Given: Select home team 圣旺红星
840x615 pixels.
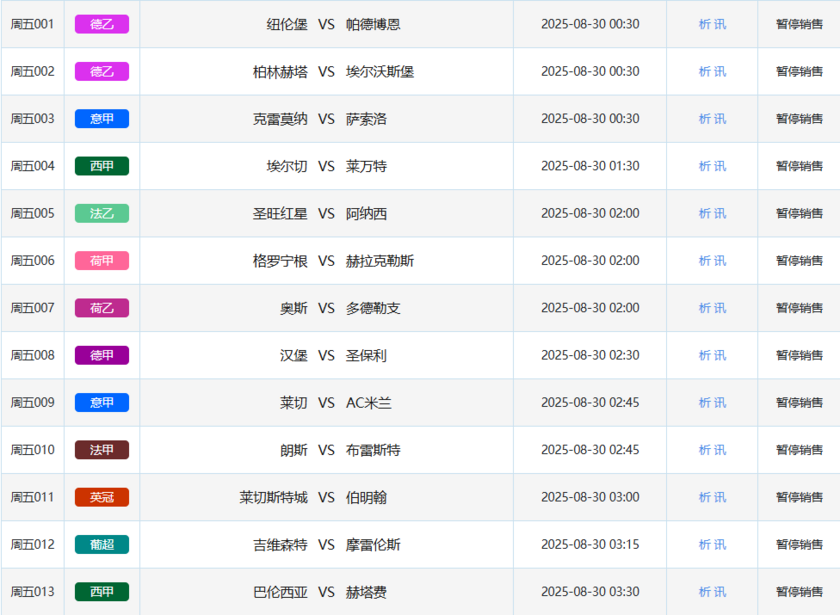Looking at the screenshot, I should [280, 213].
